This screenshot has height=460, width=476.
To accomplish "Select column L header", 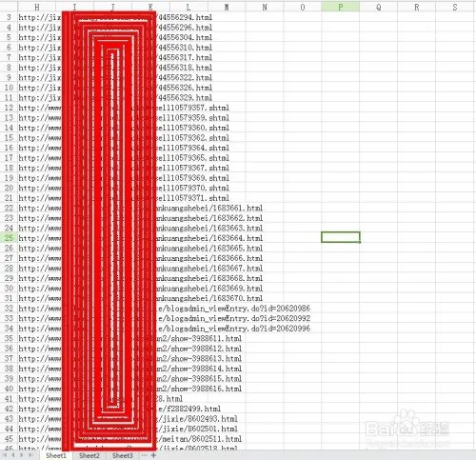I will click(x=188, y=7).
